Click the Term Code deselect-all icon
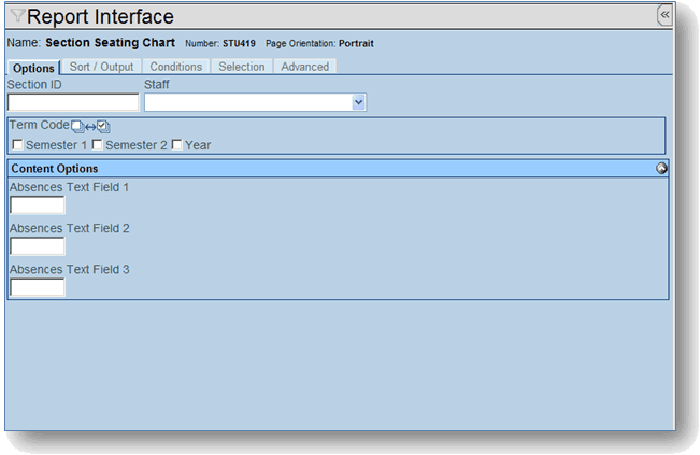This screenshot has width=700, height=455. click(x=77, y=126)
